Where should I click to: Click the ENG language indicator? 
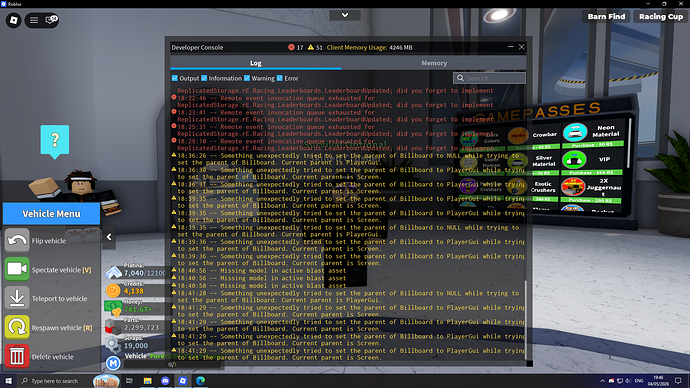tap(639, 381)
